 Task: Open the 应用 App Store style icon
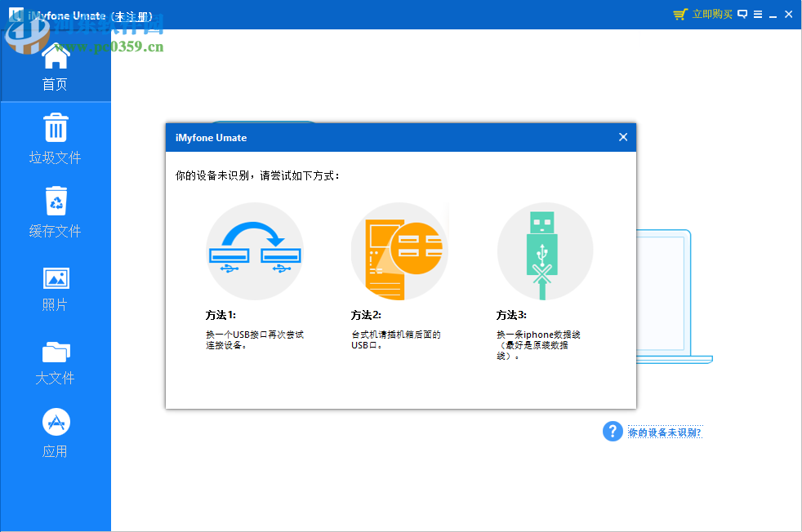click(x=55, y=421)
